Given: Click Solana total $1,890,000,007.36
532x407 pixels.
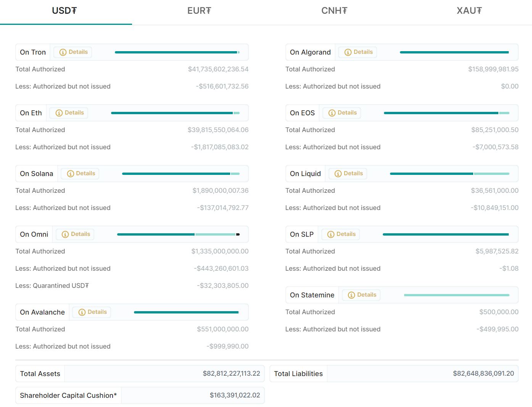Looking at the screenshot, I should pyautogui.click(x=221, y=191).
